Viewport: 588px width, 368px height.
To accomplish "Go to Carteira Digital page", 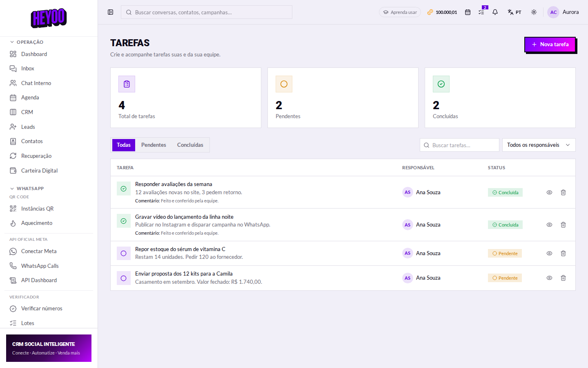I will (x=49, y=171).
